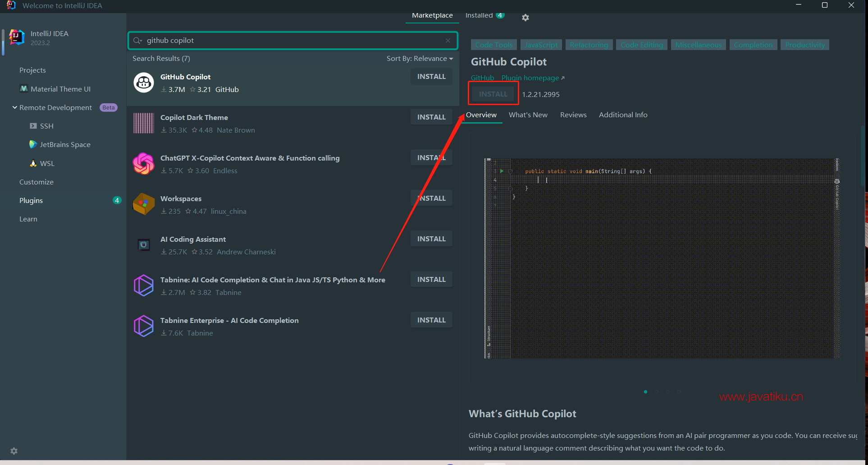Screen dimensions: 868x465
Task: Click the GitHub Copilot plugin logo icon
Action: (144, 83)
